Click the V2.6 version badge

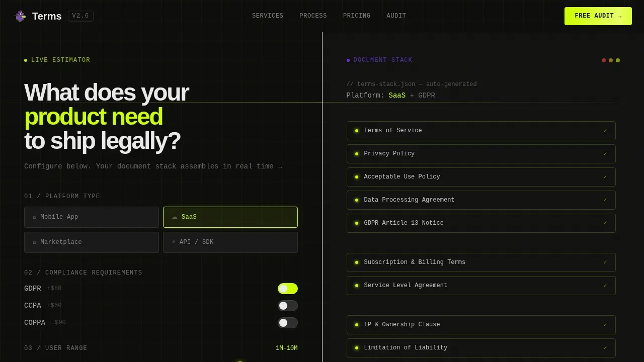pyautogui.click(x=80, y=16)
